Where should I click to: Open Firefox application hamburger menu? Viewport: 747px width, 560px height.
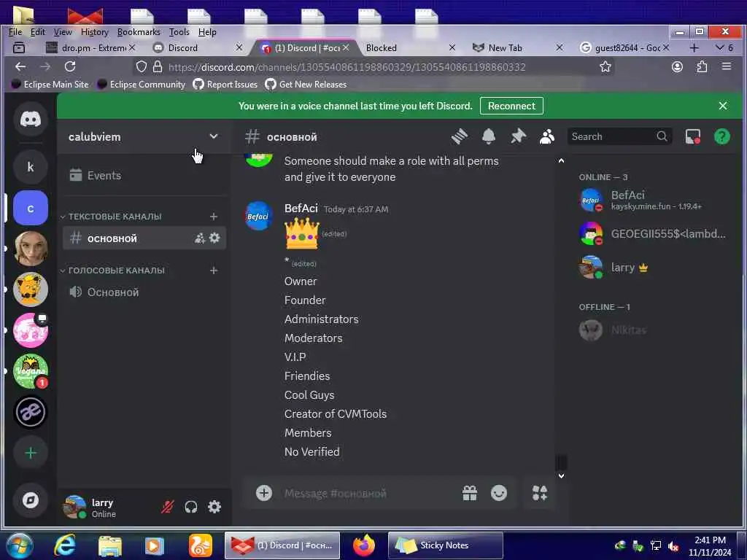(727, 66)
